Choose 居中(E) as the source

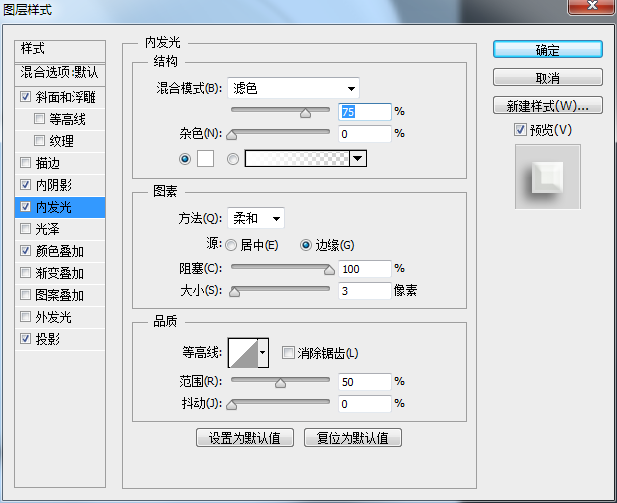tap(231, 246)
